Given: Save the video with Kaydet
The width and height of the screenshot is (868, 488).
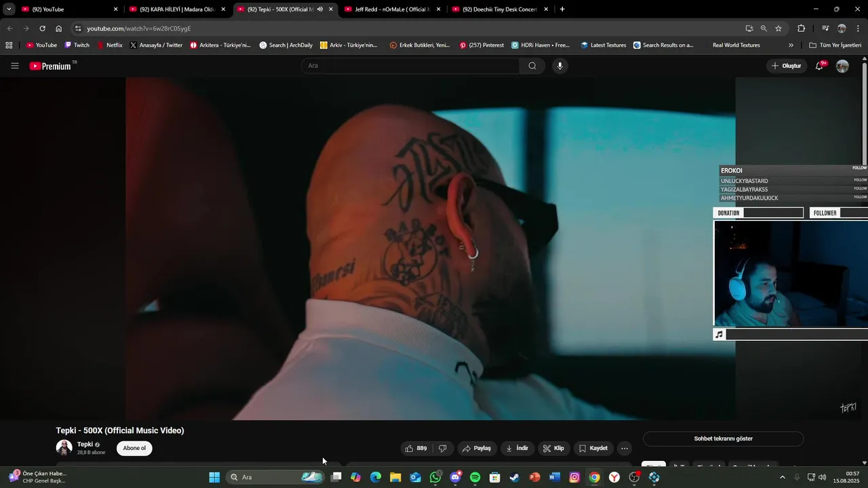Looking at the screenshot, I should (593, 448).
